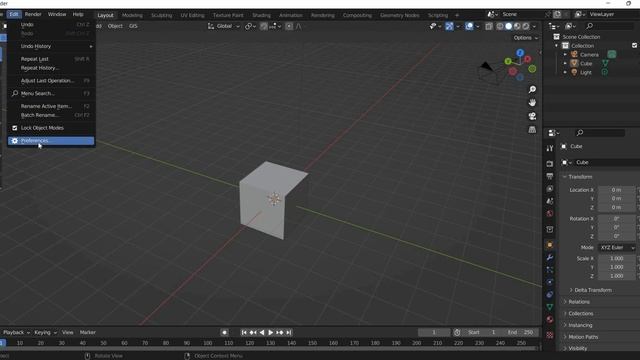Open the Window menu
This screenshot has height=360, width=640.
click(x=57, y=14)
